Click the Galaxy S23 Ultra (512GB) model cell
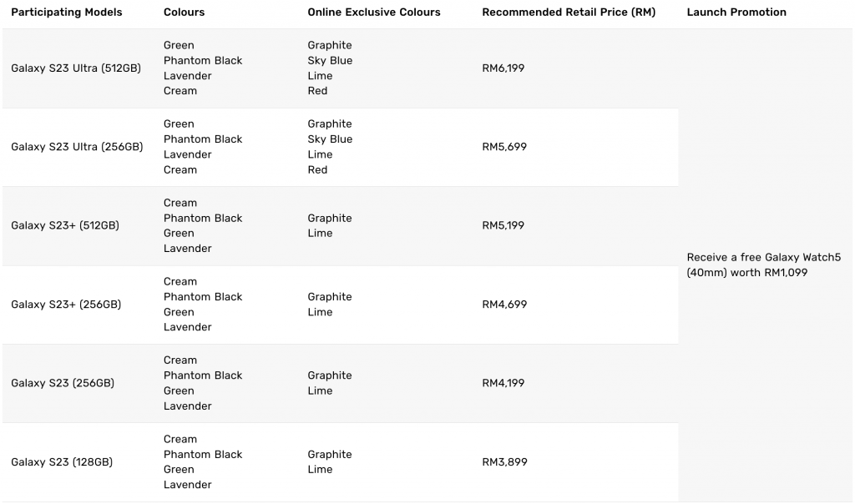 tap(76, 68)
